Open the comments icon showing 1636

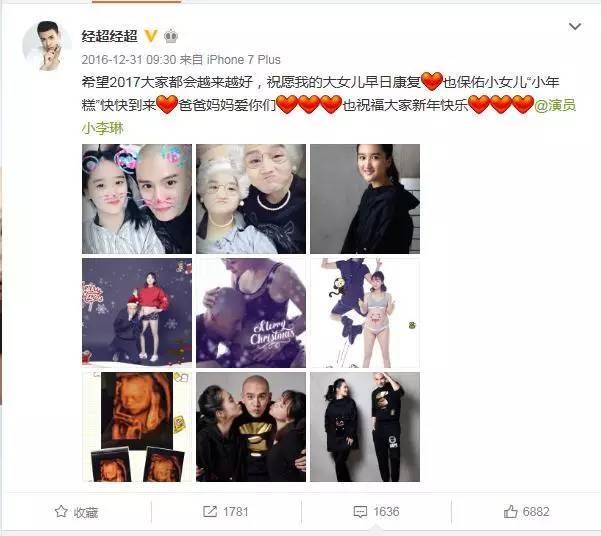(376, 512)
